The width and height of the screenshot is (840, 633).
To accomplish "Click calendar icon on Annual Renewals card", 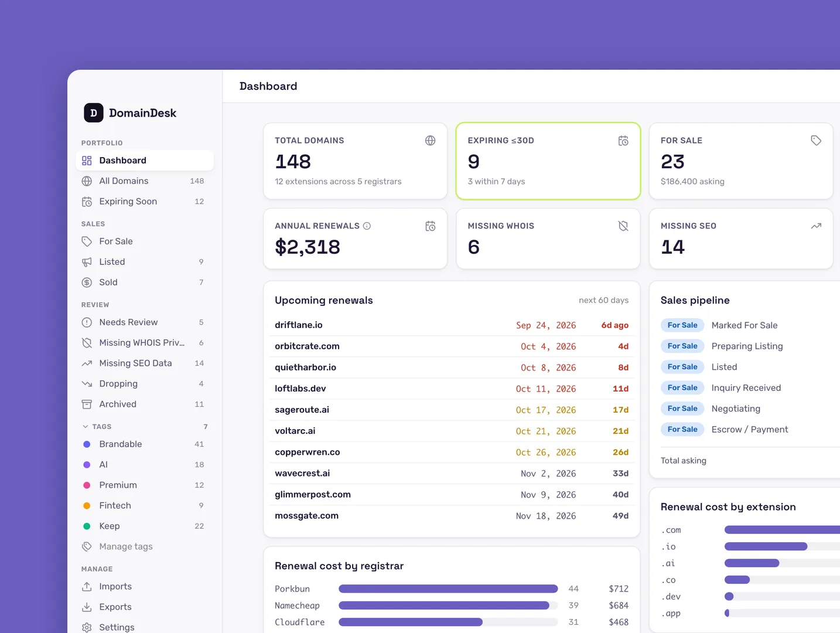I will point(430,226).
